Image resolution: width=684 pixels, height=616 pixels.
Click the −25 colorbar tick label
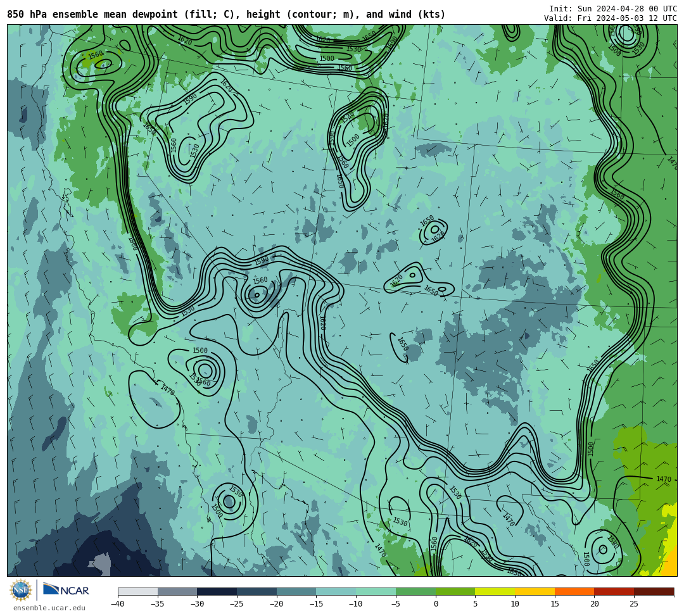point(237,604)
